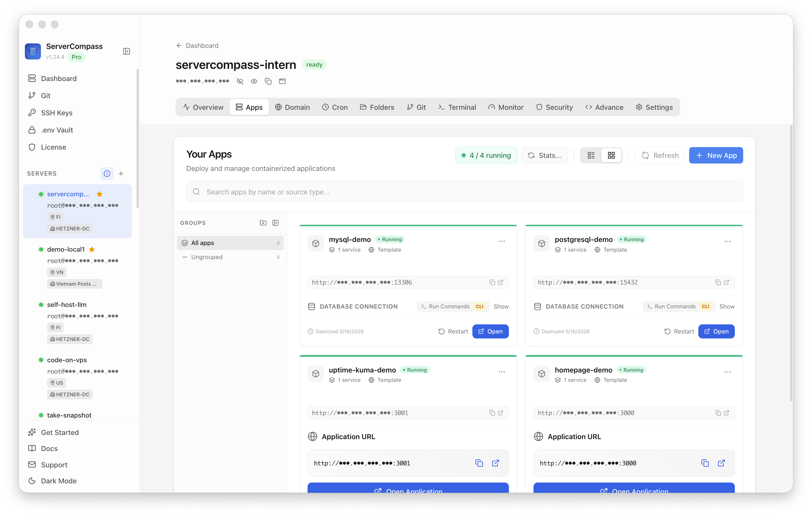Open uptime-kuma-demo Application URL link icon

click(x=495, y=463)
